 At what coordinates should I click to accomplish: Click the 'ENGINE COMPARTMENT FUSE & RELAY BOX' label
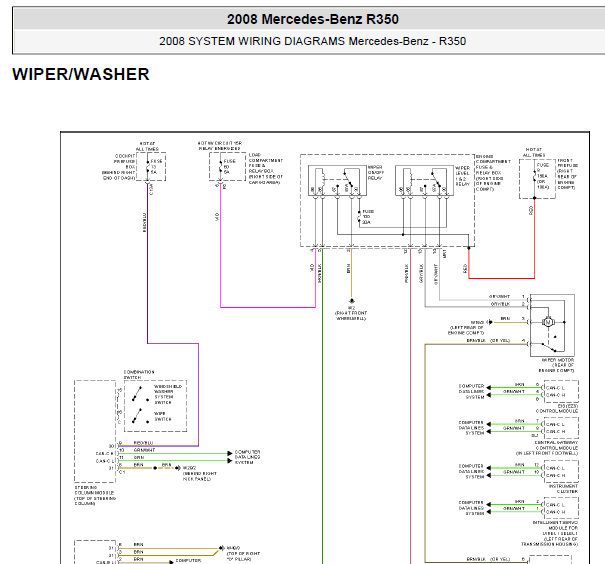[x=493, y=173]
